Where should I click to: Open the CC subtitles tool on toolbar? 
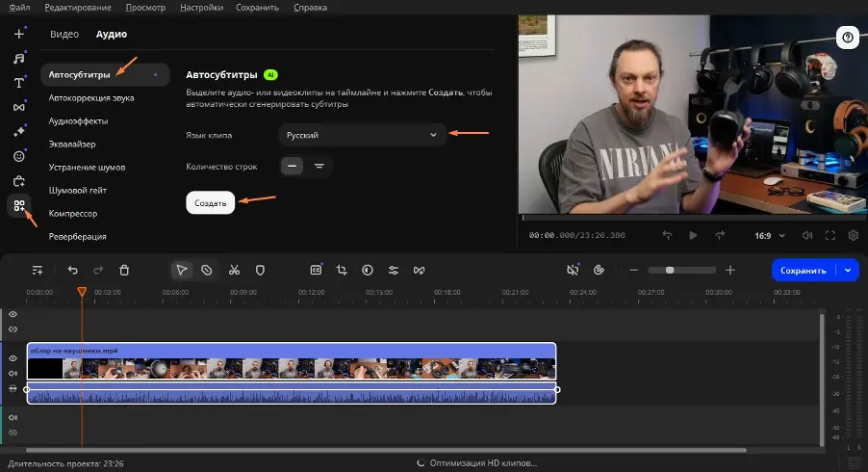pyautogui.click(x=316, y=271)
